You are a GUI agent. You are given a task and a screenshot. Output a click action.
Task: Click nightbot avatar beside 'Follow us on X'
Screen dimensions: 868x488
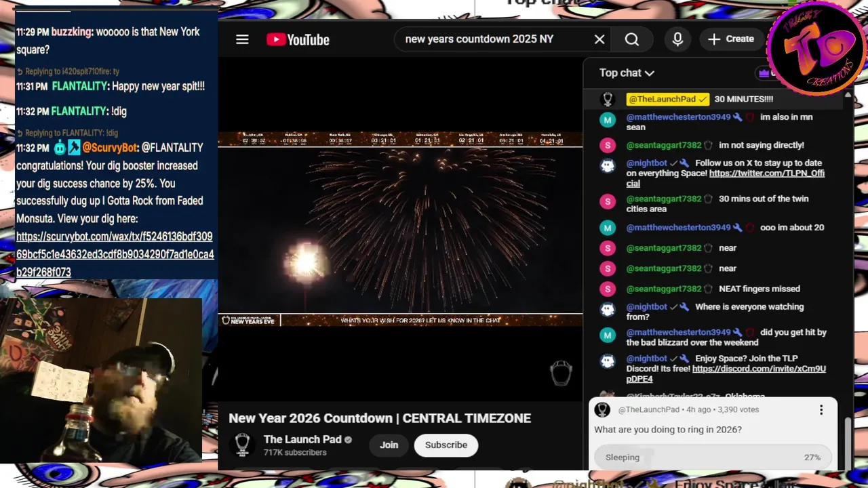click(x=608, y=165)
